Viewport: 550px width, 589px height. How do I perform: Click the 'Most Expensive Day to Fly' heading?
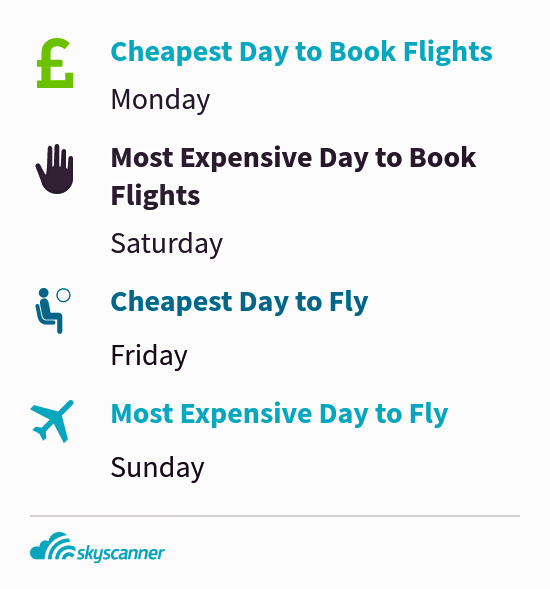tap(280, 414)
